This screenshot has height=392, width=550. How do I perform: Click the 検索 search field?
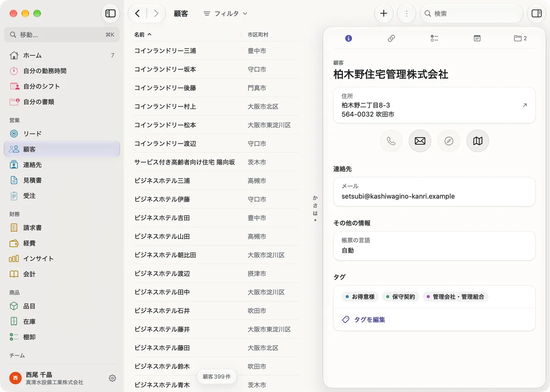point(471,14)
